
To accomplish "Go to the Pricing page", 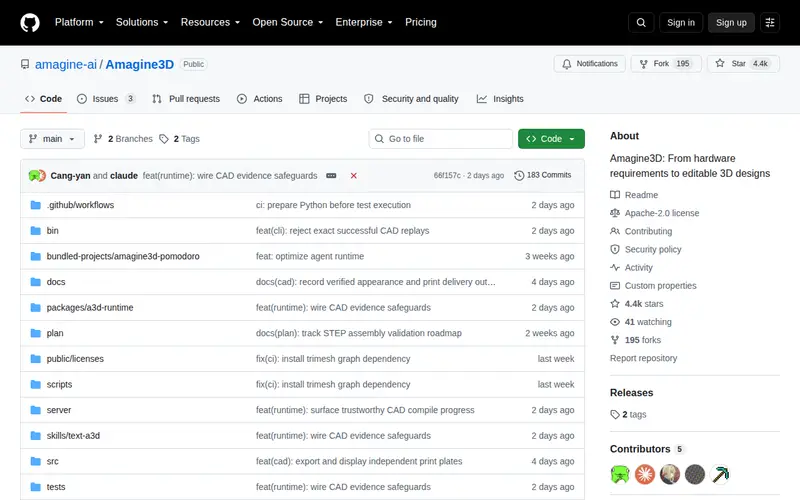I will (421, 22).
